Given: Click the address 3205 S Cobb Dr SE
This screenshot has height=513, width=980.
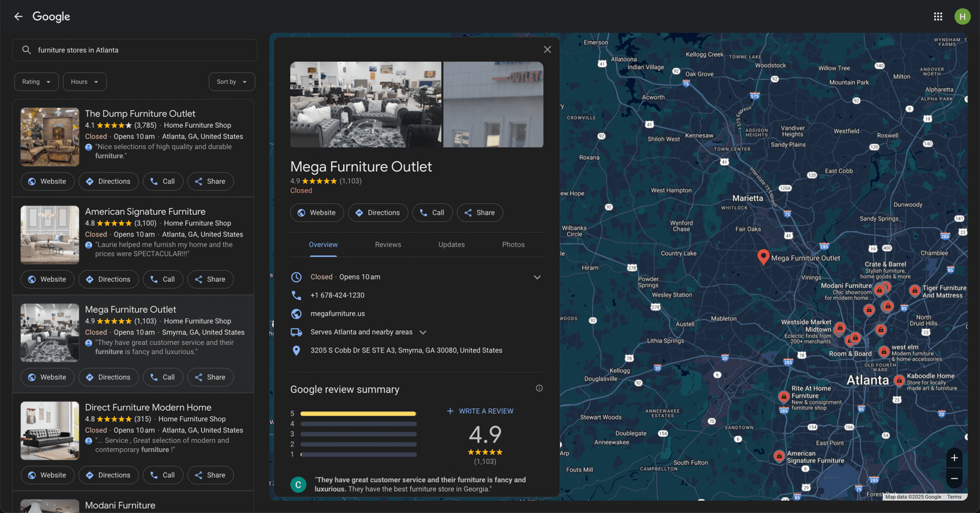Looking at the screenshot, I should click(x=406, y=351).
